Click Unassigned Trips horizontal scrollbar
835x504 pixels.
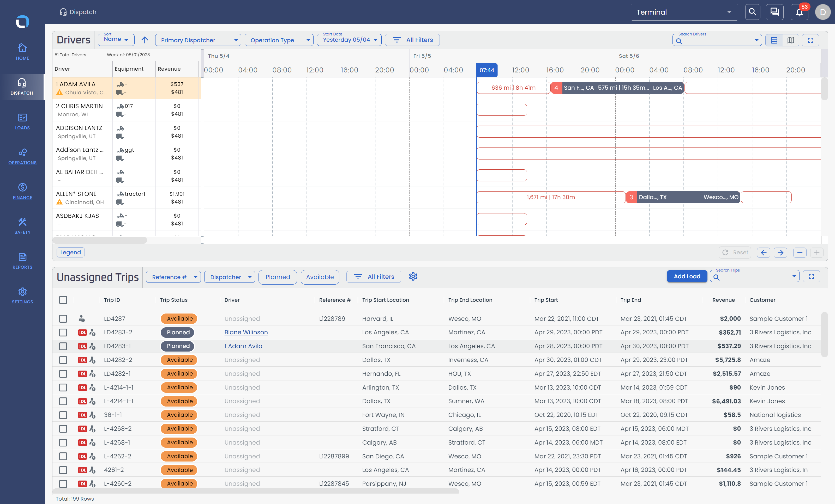click(256, 491)
